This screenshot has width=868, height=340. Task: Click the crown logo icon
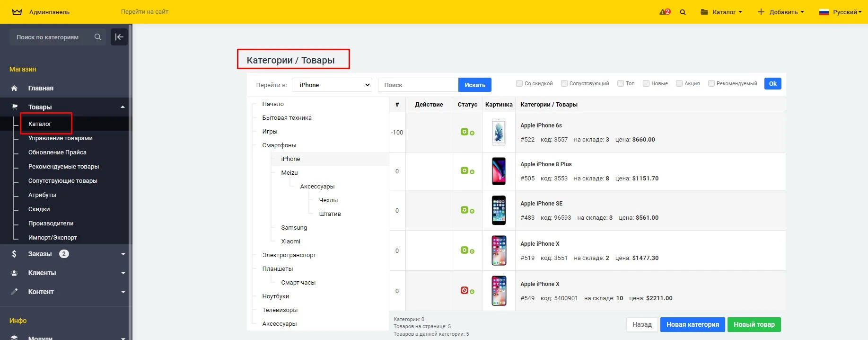coord(17,12)
